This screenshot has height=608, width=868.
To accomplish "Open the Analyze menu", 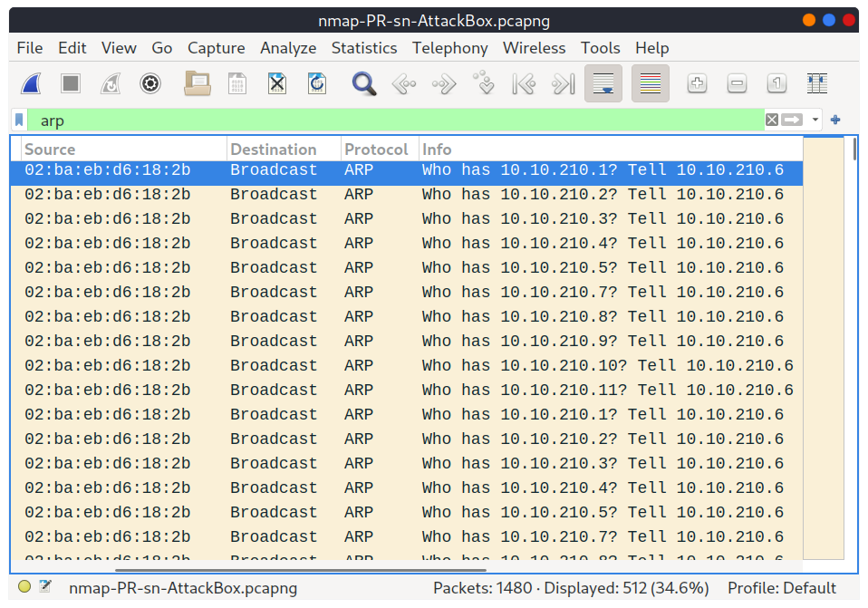I will [288, 48].
